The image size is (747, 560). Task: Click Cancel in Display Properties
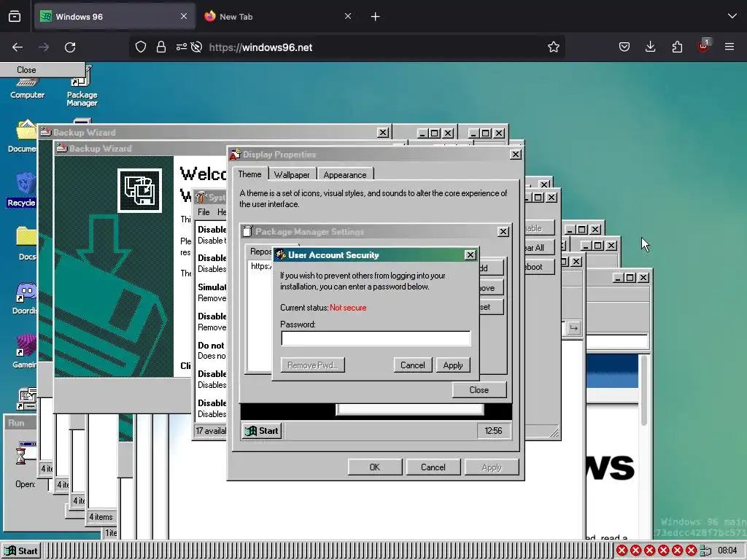[433, 467]
